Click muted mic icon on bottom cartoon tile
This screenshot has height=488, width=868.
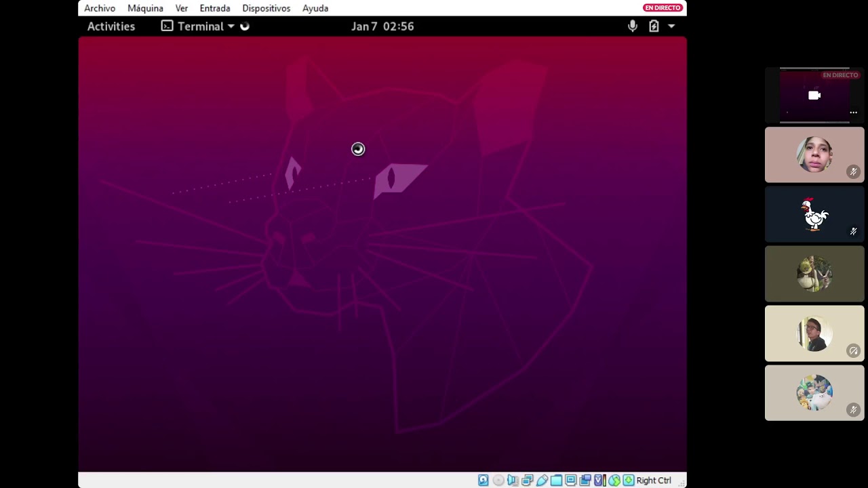coord(854,410)
